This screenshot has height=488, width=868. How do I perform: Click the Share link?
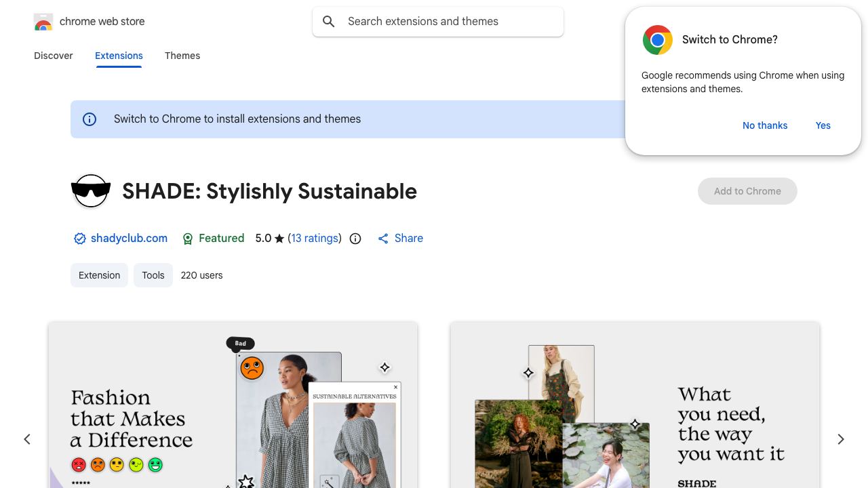point(409,239)
